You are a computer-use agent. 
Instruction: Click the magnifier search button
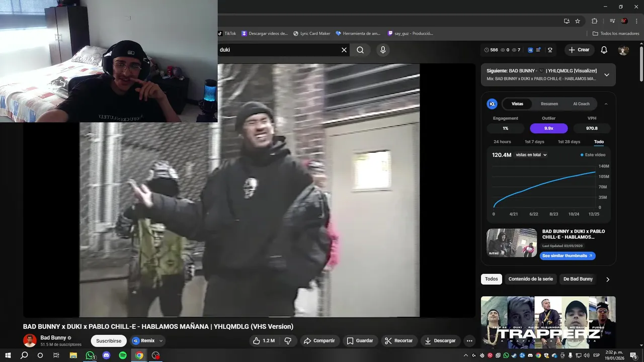click(360, 50)
